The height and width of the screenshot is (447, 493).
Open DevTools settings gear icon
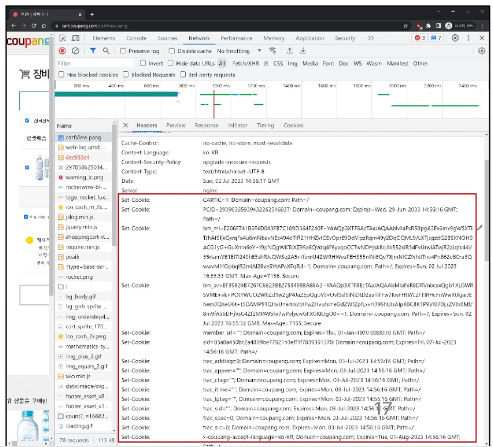[x=455, y=38]
